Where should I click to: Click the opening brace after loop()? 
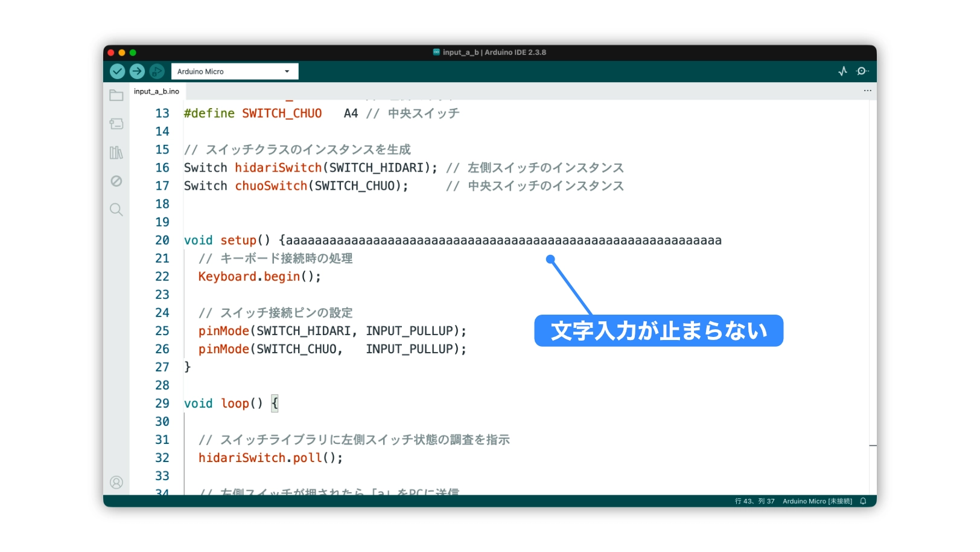(x=275, y=403)
